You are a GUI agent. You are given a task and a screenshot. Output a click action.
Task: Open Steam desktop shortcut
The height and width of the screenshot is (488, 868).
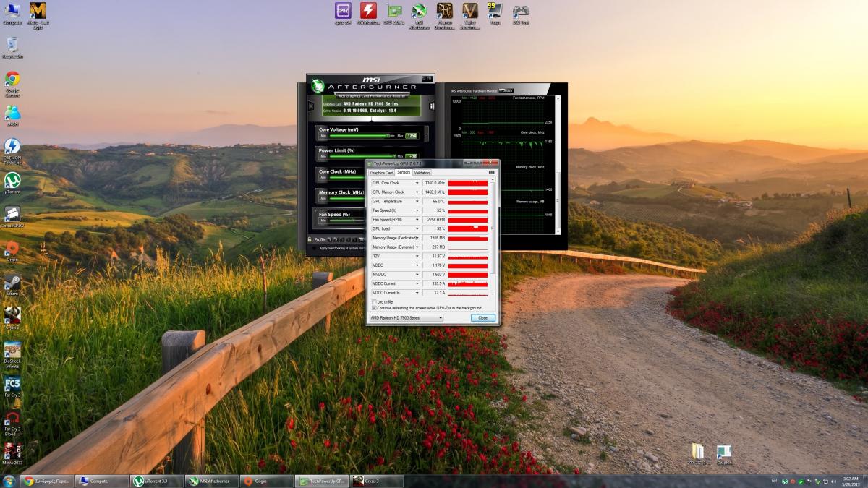tap(12, 282)
